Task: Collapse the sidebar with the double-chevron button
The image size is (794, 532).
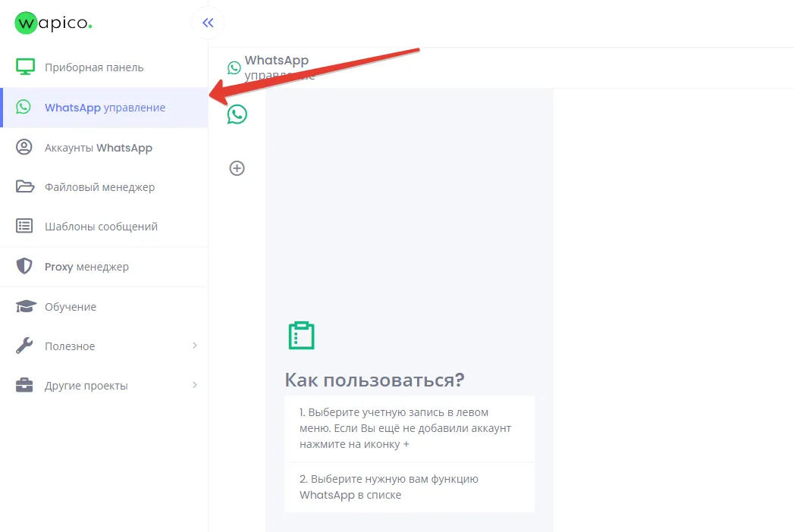Action: coord(207,22)
